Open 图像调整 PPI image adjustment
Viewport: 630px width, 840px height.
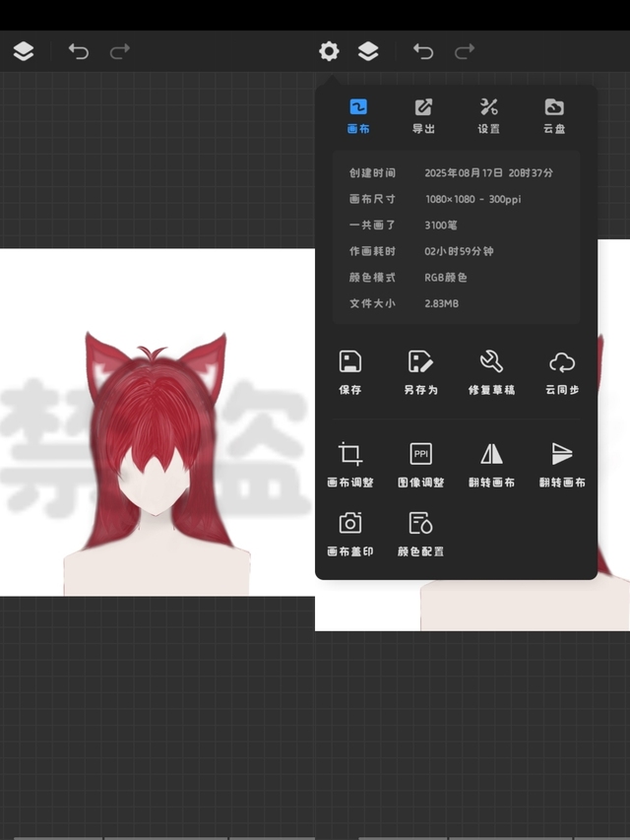(x=420, y=465)
